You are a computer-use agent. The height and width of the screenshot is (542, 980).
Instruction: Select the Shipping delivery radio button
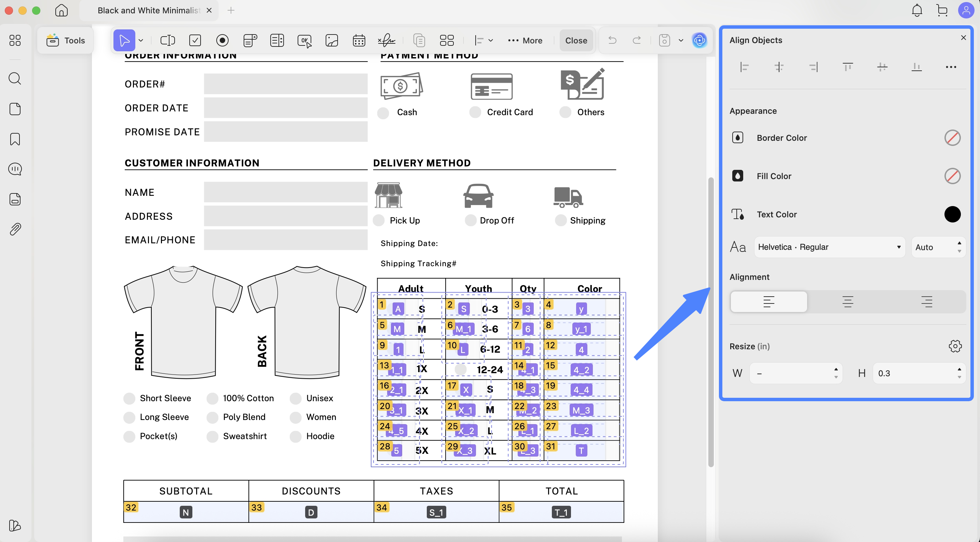[561, 221]
